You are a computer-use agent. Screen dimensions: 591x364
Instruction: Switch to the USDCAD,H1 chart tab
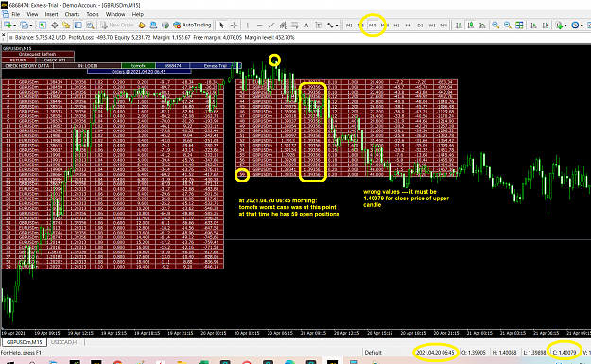click(65, 342)
